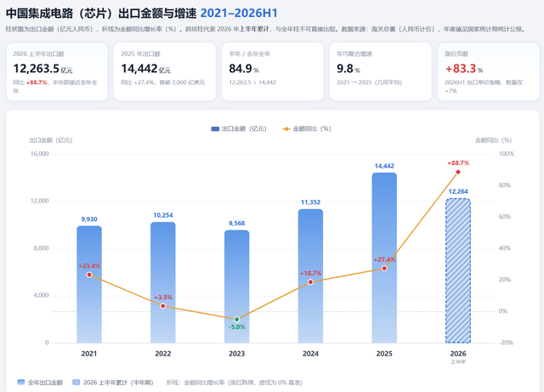Click the card title 年均复合增速

(354, 54)
